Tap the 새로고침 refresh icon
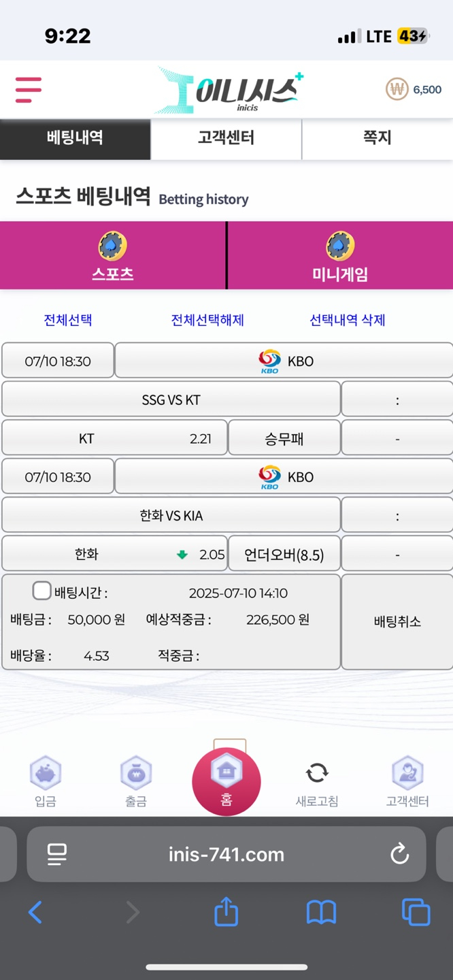This screenshot has width=453, height=980. pos(317,773)
